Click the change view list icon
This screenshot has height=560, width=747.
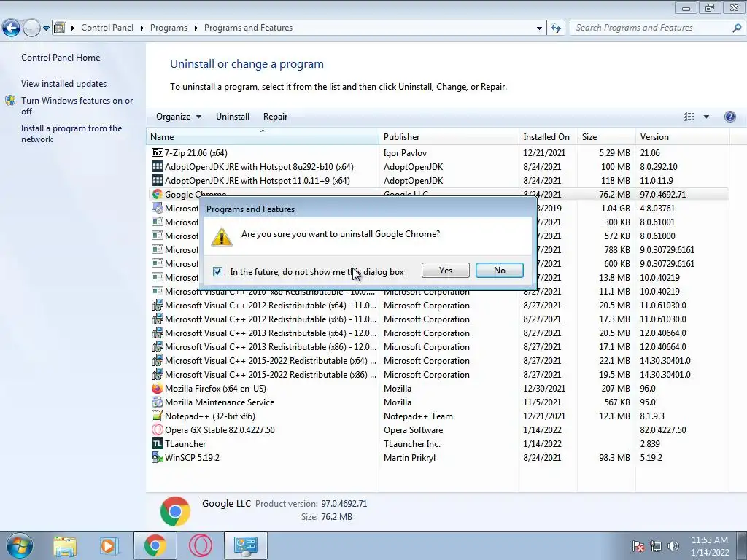coord(689,117)
